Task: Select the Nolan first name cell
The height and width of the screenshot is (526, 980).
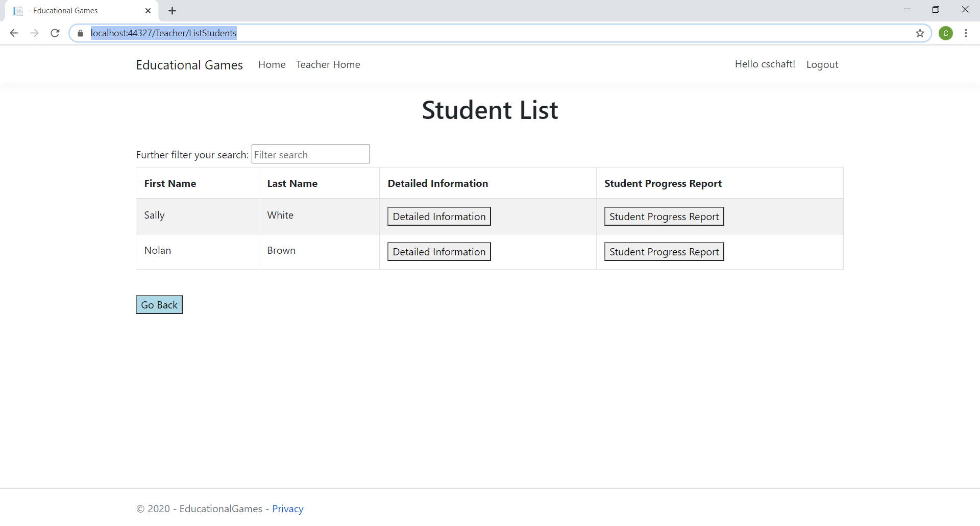Action: tap(197, 251)
